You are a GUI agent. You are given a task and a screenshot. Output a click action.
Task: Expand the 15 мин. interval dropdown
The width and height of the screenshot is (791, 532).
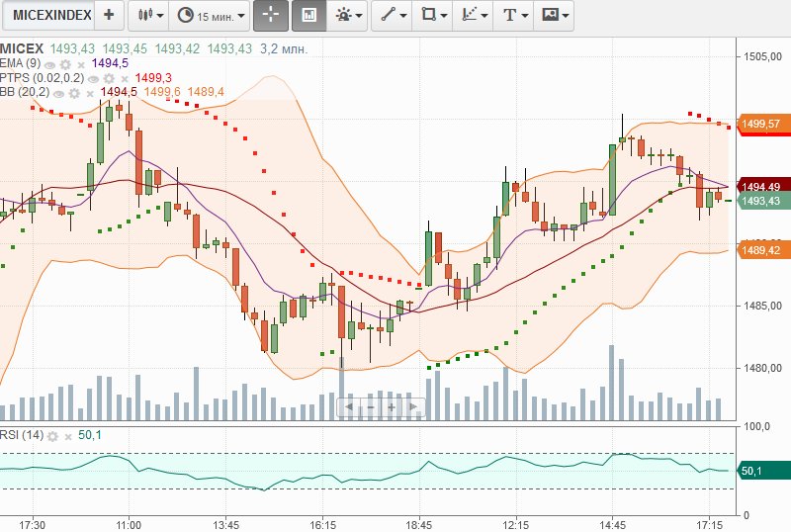click(212, 16)
